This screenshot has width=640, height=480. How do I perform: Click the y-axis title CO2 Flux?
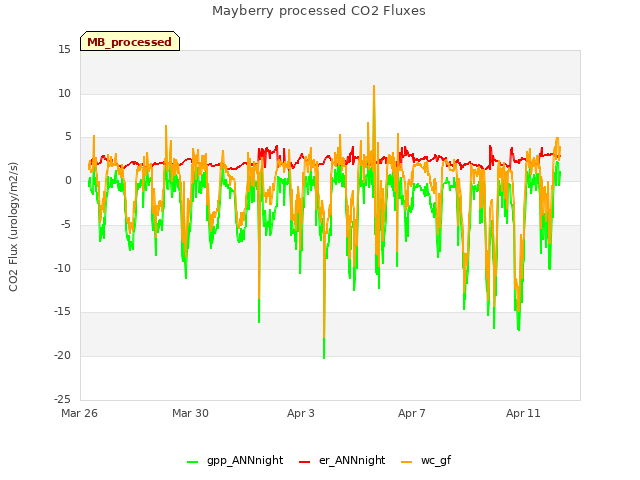[13, 227]
